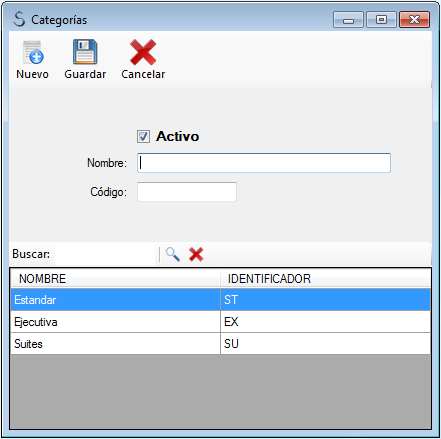Cancel editing with the red X Cancelar icon
Screen dimensions: 441x439
pos(143,52)
